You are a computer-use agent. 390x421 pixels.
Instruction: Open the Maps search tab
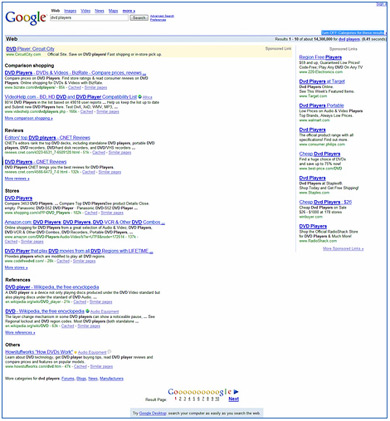pos(113,11)
